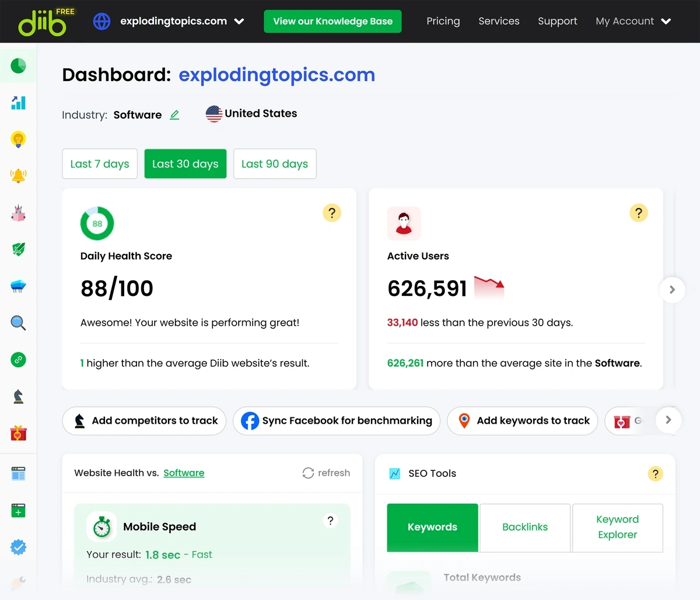Open the green shield sidebar icon
Image resolution: width=700 pixels, height=600 pixels.
(18, 249)
